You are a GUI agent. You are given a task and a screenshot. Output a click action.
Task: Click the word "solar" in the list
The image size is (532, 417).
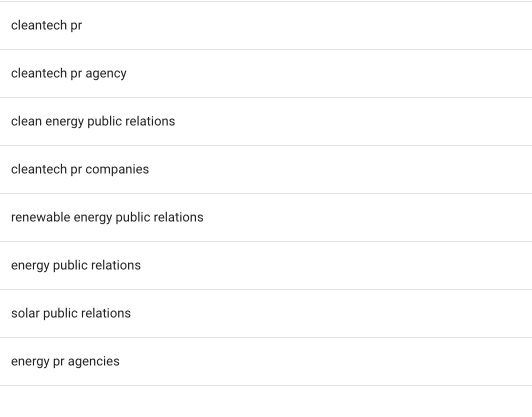click(25, 313)
